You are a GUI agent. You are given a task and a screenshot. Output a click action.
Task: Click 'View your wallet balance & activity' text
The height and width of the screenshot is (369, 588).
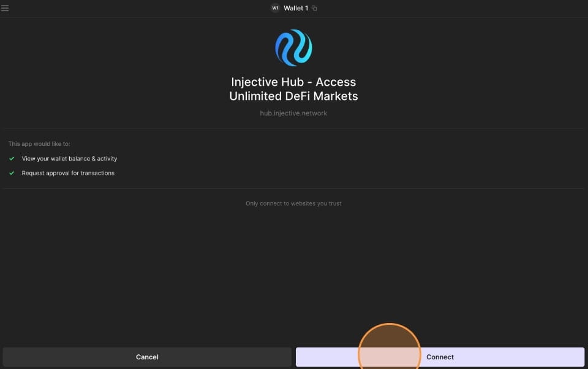69,158
